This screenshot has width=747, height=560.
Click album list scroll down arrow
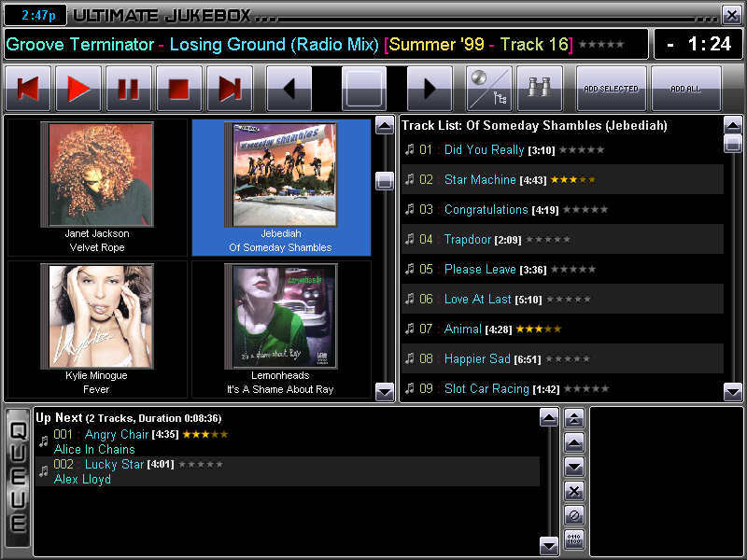(385, 392)
